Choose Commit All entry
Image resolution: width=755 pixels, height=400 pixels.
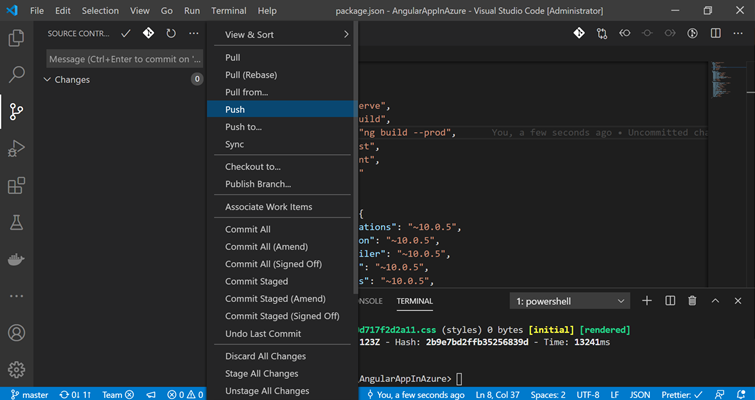click(282, 229)
